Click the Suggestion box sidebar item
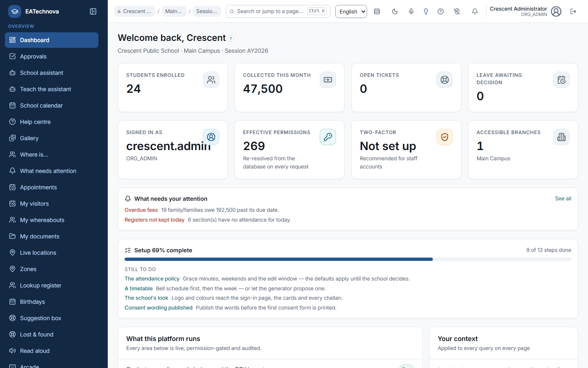This screenshot has width=588, height=368. point(51,318)
